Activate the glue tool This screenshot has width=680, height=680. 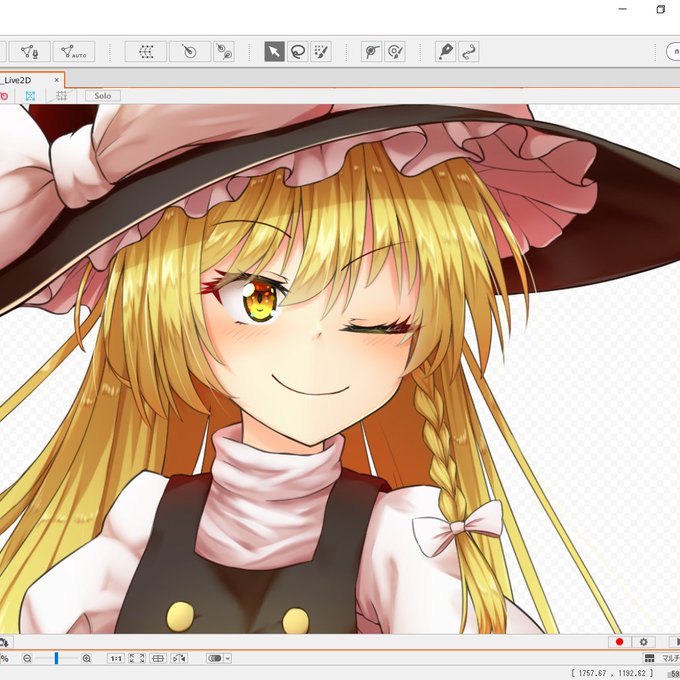click(445, 52)
